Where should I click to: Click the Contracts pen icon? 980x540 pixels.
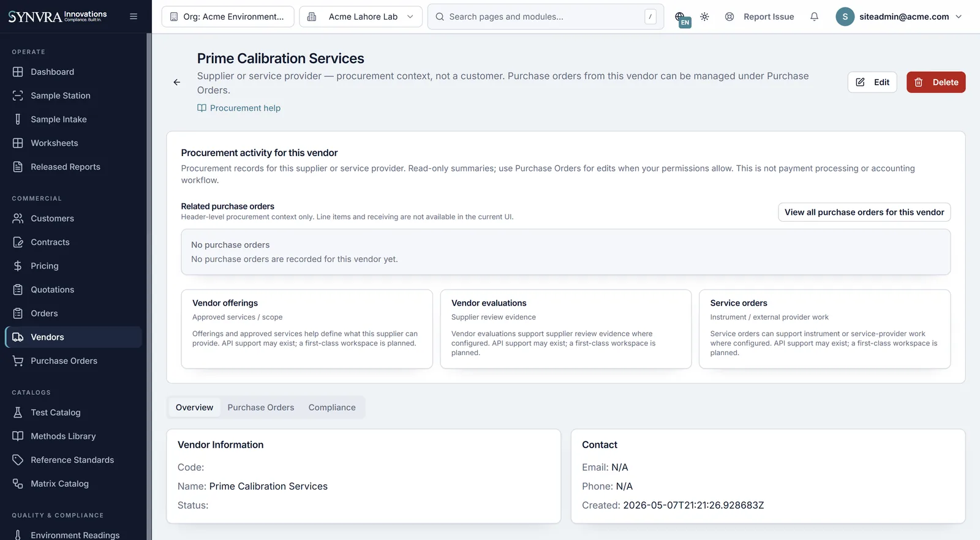coord(18,242)
